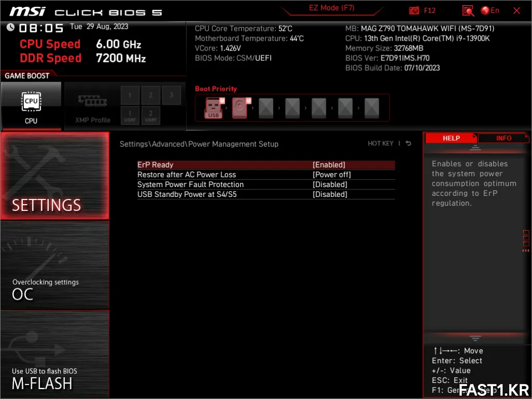Click the MSI logo
The height and width of the screenshot is (399, 532).
click(28, 11)
